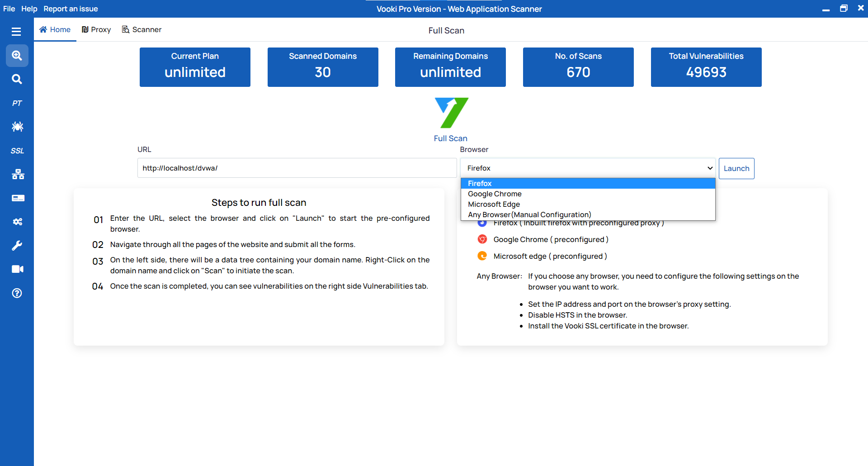Click the Scanned Domains 30 card

(323, 67)
